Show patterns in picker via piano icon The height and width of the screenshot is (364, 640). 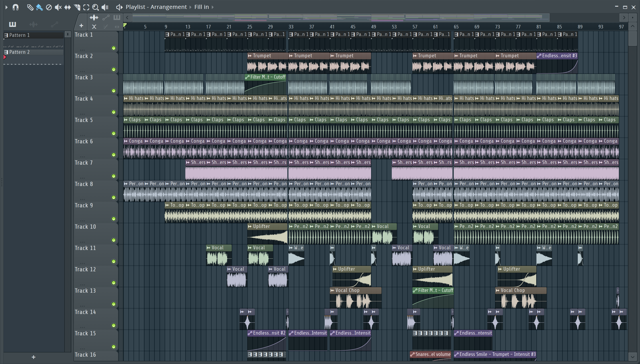pos(12,24)
